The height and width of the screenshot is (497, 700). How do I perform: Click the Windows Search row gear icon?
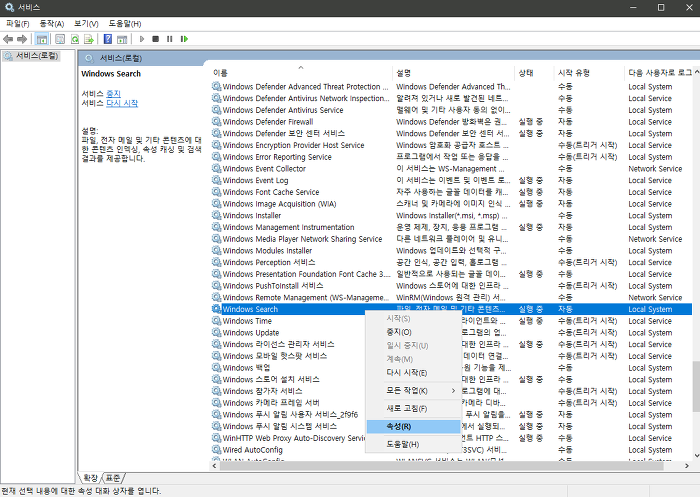(217, 309)
